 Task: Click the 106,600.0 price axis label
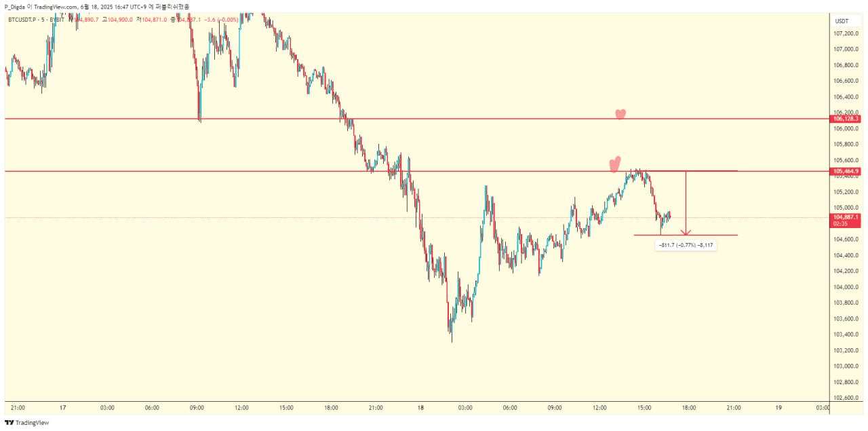[846, 81]
